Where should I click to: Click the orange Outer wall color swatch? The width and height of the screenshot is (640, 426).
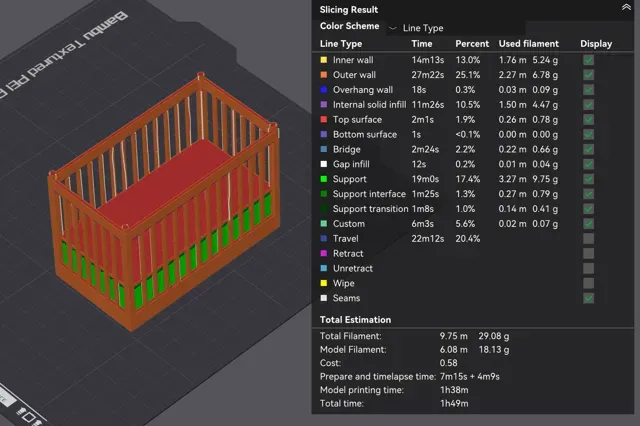[x=324, y=75]
